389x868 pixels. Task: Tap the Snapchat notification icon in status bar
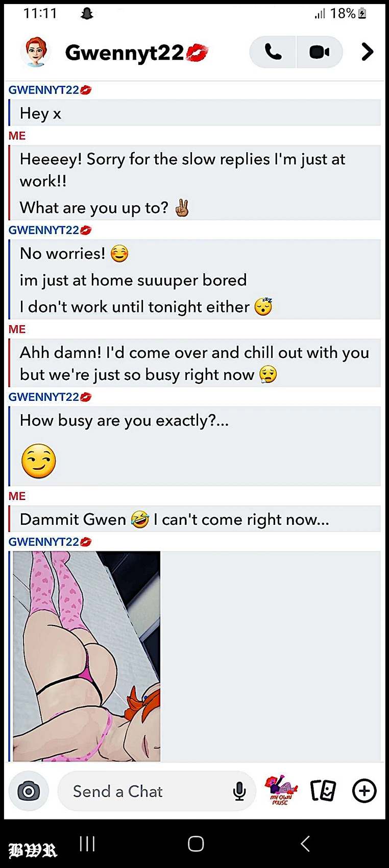(87, 13)
